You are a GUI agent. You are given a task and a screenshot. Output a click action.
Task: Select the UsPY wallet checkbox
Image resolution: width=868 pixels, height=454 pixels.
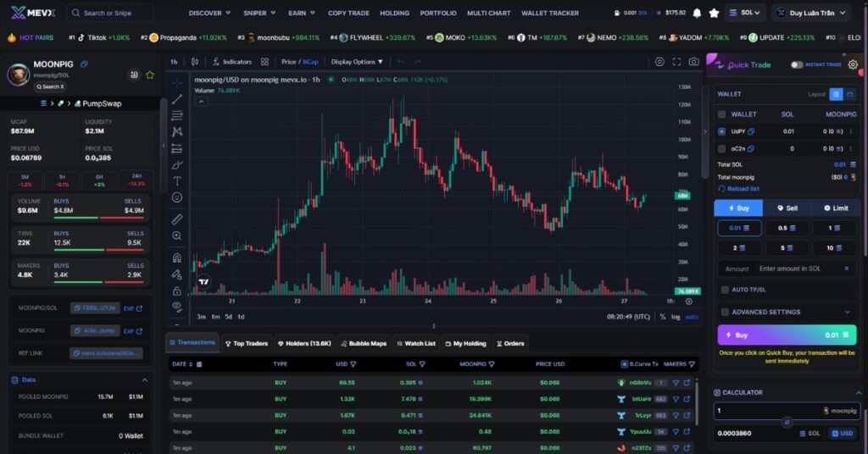click(722, 131)
